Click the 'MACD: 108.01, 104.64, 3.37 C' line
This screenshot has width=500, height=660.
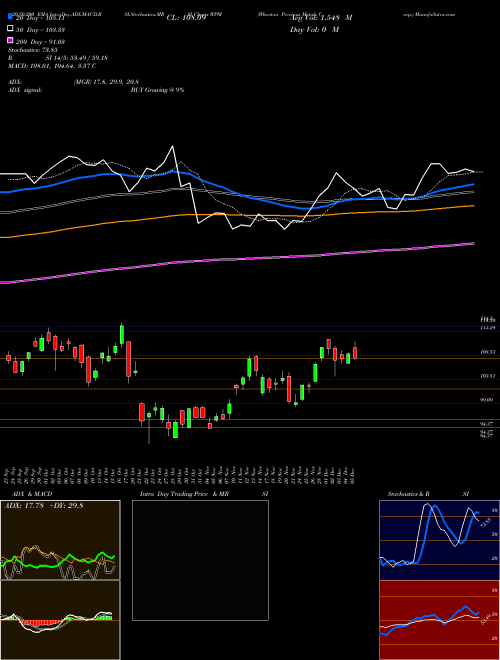52,66
